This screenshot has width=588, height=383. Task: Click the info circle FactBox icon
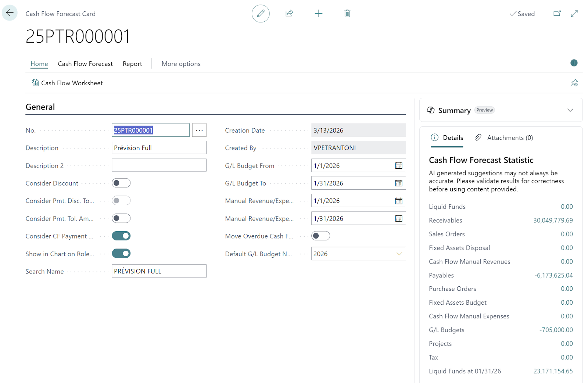[574, 63]
